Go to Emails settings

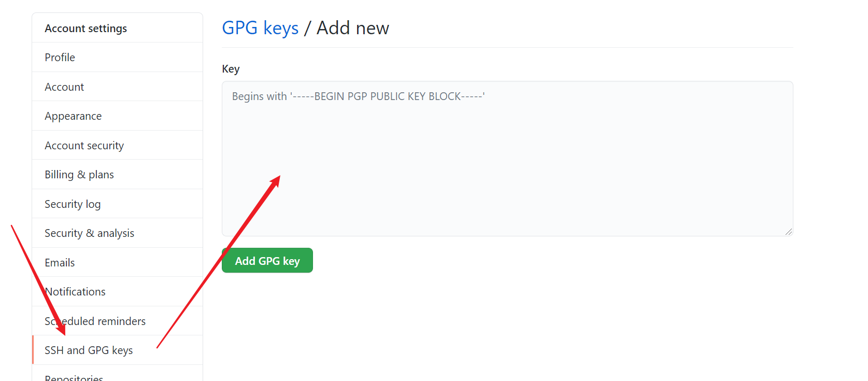coord(117,262)
